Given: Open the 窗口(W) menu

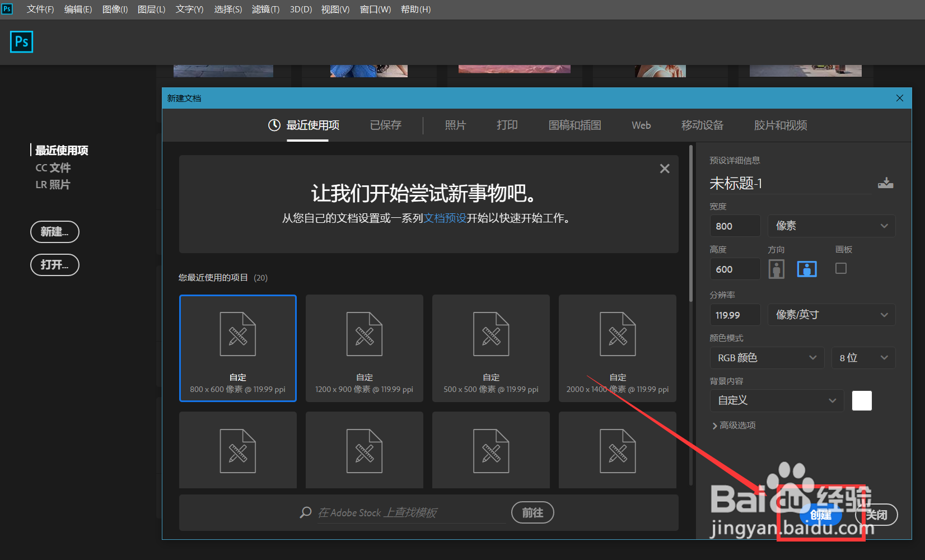Looking at the screenshot, I should (375, 9).
